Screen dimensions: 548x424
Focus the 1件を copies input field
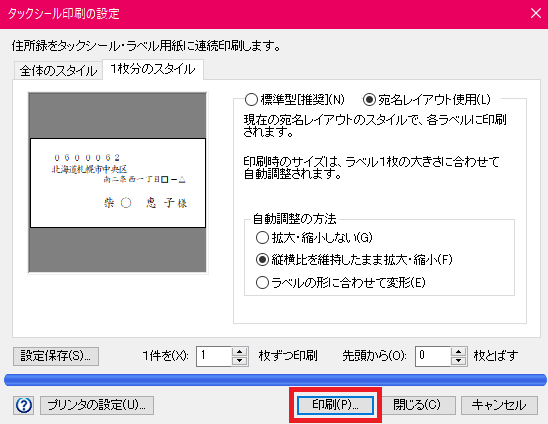[214, 357]
